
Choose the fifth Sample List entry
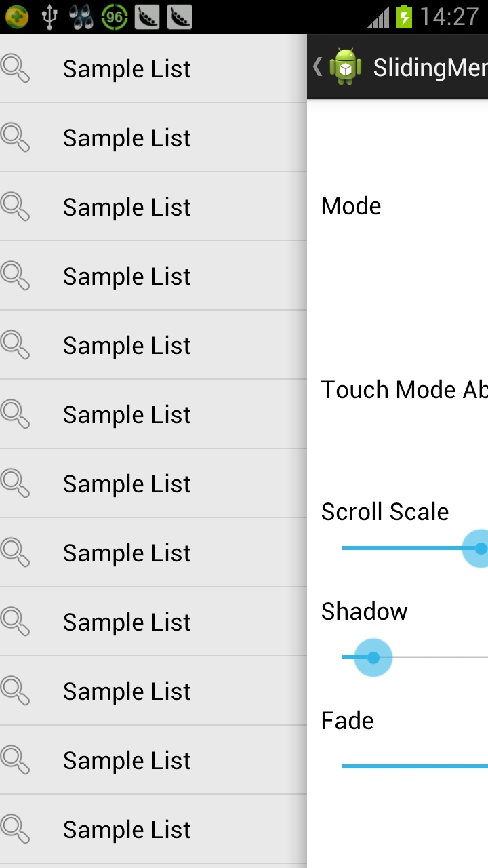tap(127, 345)
